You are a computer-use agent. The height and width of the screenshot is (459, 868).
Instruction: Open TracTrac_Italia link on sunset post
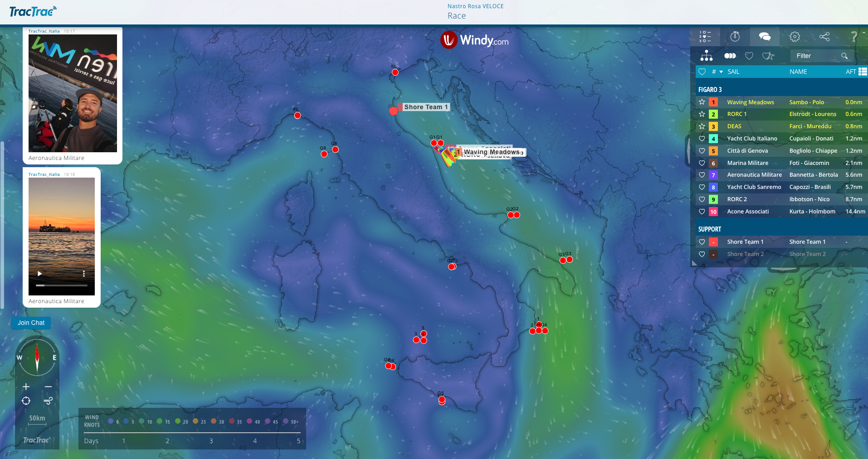(44, 174)
